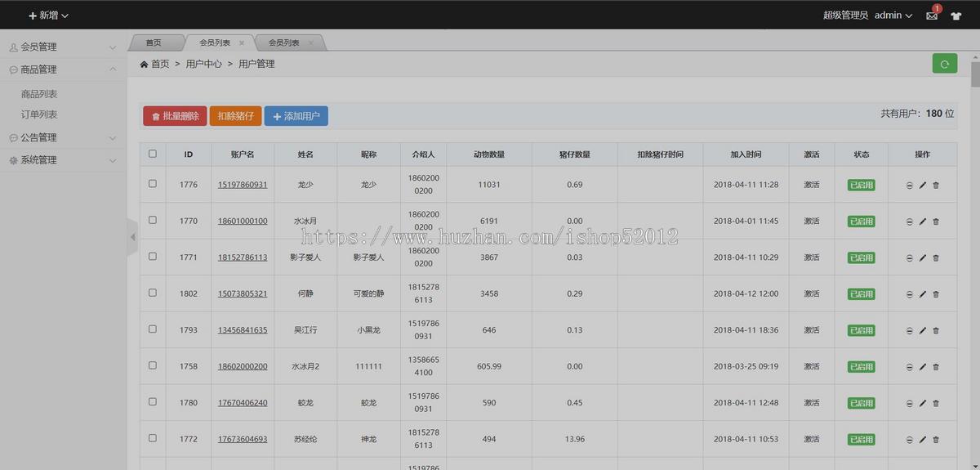The width and height of the screenshot is (980, 470).
Task: Open the admin account dropdown
Action: tap(893, 16)
